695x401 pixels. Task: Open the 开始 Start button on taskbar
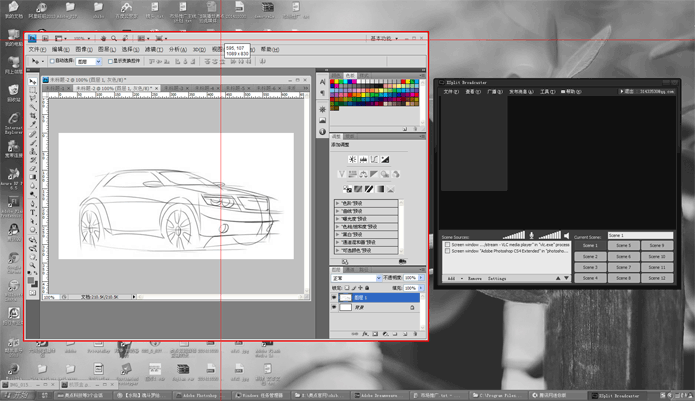pyautogui.click(x=15, y=395)
